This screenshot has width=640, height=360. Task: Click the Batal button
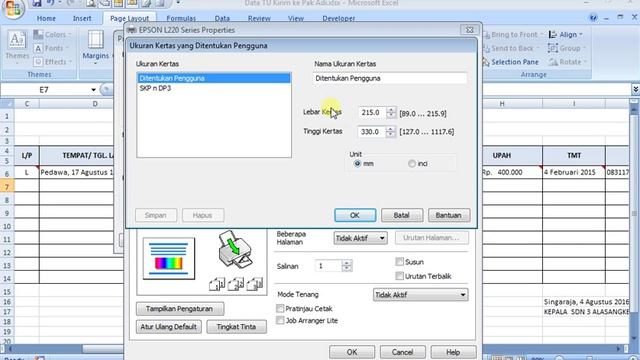click(402, 215)
